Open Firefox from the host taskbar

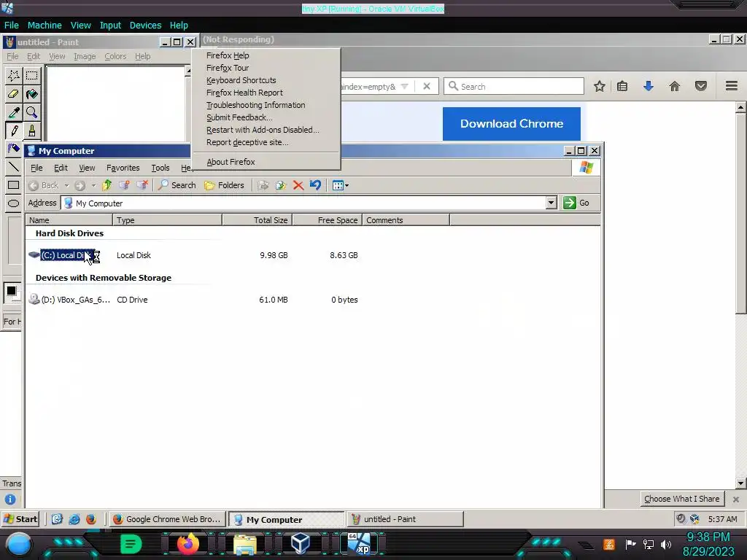[x=187, y=544]
